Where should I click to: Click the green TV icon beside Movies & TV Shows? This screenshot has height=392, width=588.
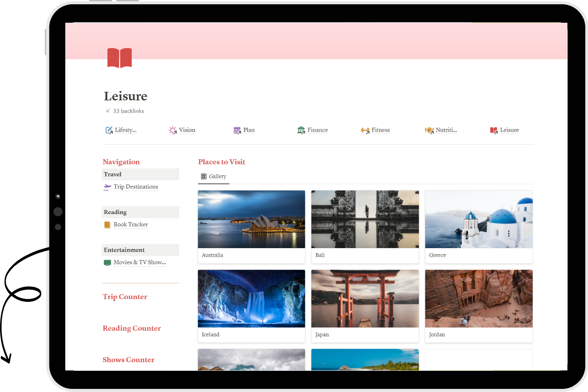(x=107, y=263)
